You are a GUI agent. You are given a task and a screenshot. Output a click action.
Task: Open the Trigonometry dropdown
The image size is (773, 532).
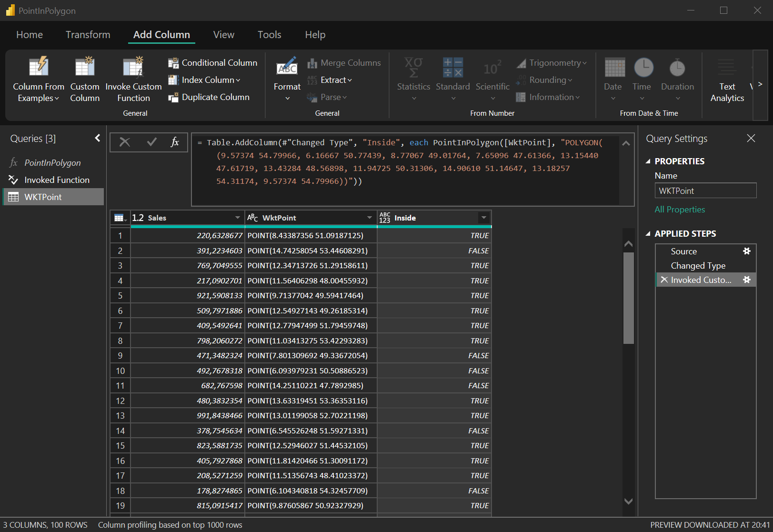point(584,63)
